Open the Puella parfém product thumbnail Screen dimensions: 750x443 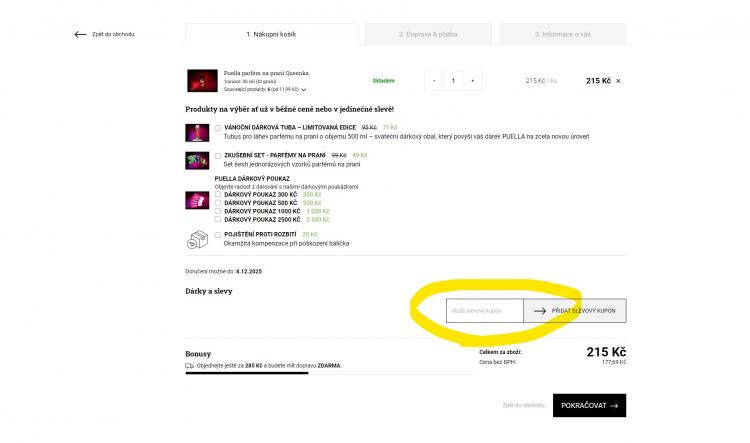(202, 81)
